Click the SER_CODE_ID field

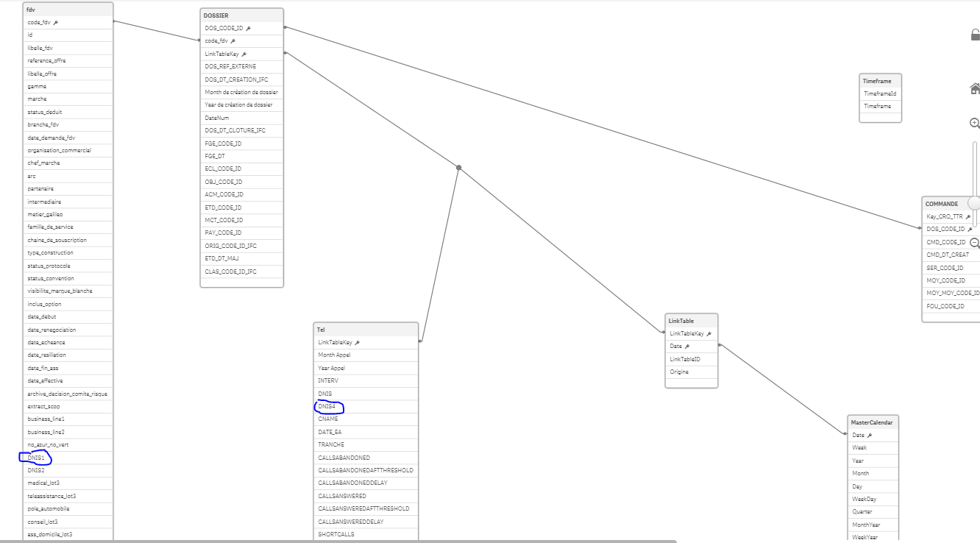click(951, 268)
